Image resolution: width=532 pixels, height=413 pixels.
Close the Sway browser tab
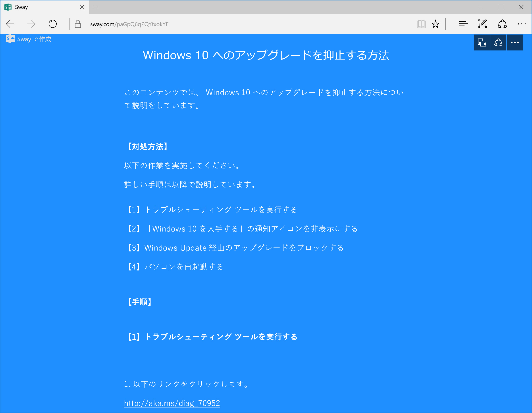(x=82, y=7)
